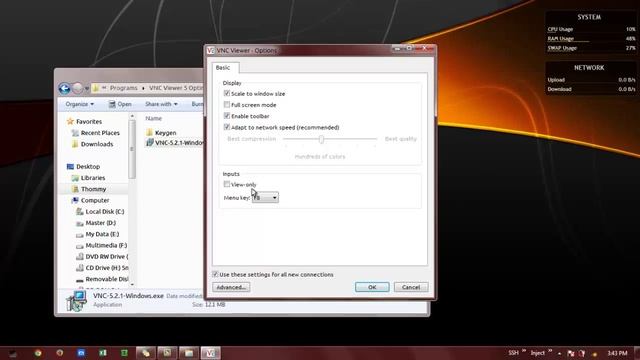640x360 pixels.
Task: Click the Explorer forward arrow button
Action: point(78,88)
